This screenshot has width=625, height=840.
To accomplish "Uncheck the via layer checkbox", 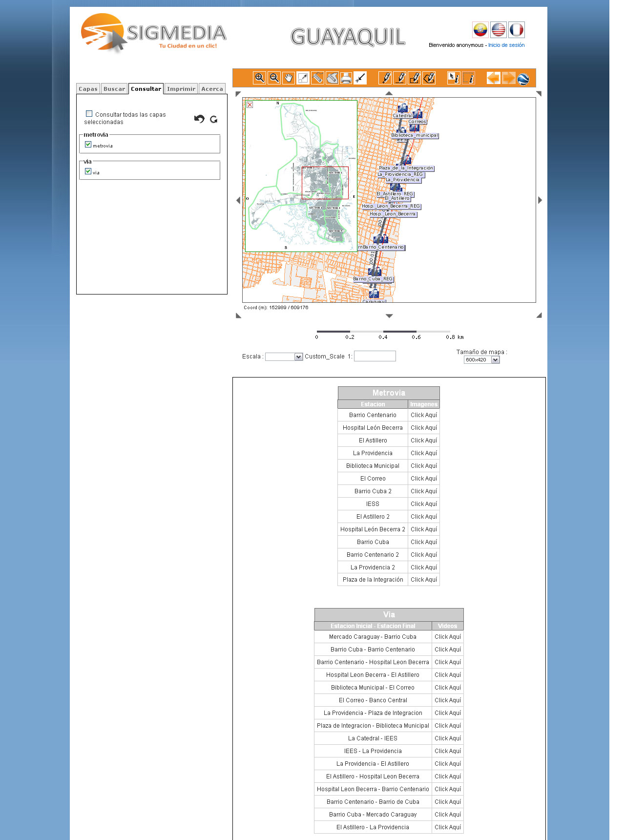I will [x=88, y=171].
